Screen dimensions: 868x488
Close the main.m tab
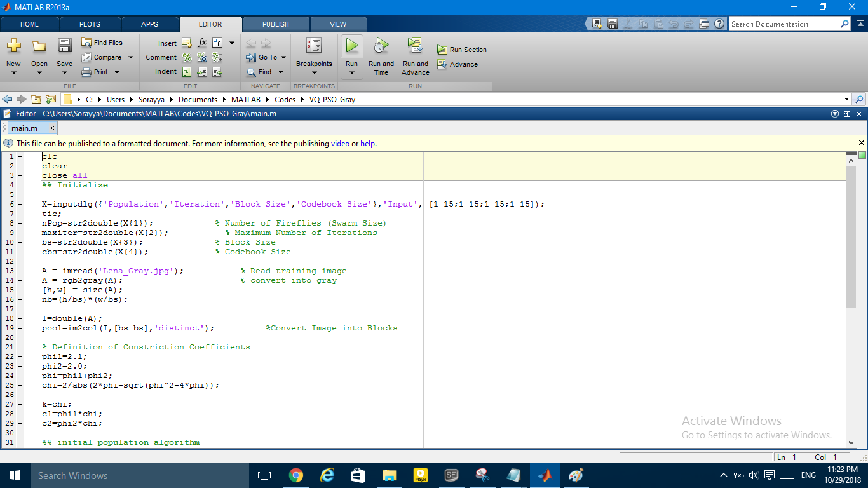[x=53, y=128]
